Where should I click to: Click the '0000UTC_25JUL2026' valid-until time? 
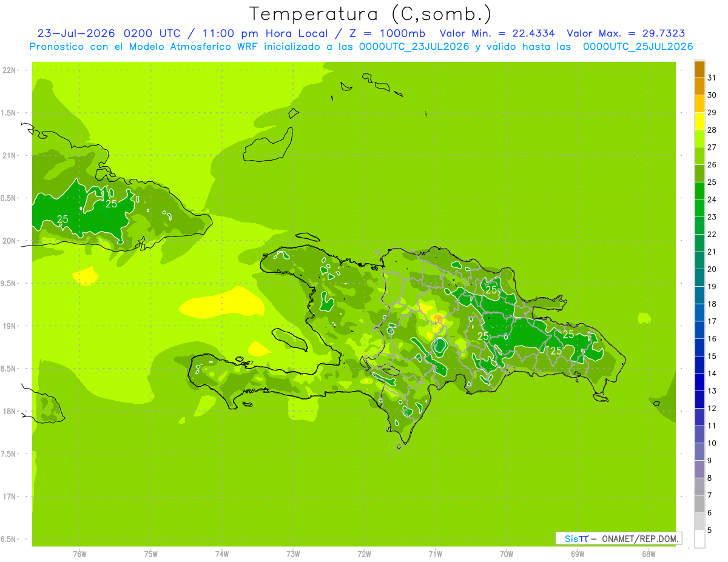(638, 47)
